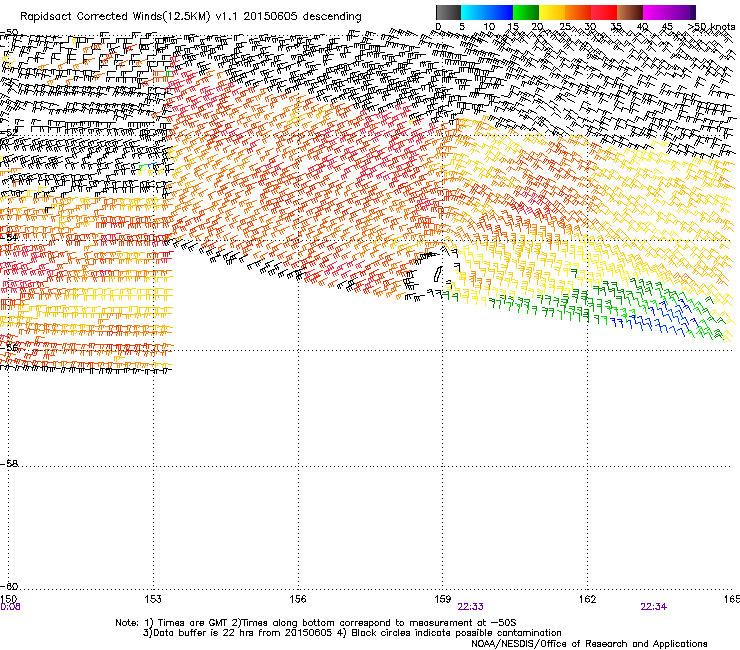Click the 150 longitude label

click(x=8, y=599)
